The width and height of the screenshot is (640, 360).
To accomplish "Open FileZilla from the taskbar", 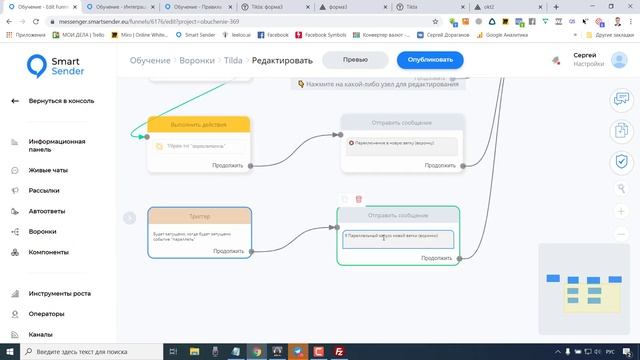I will (339, 351).
